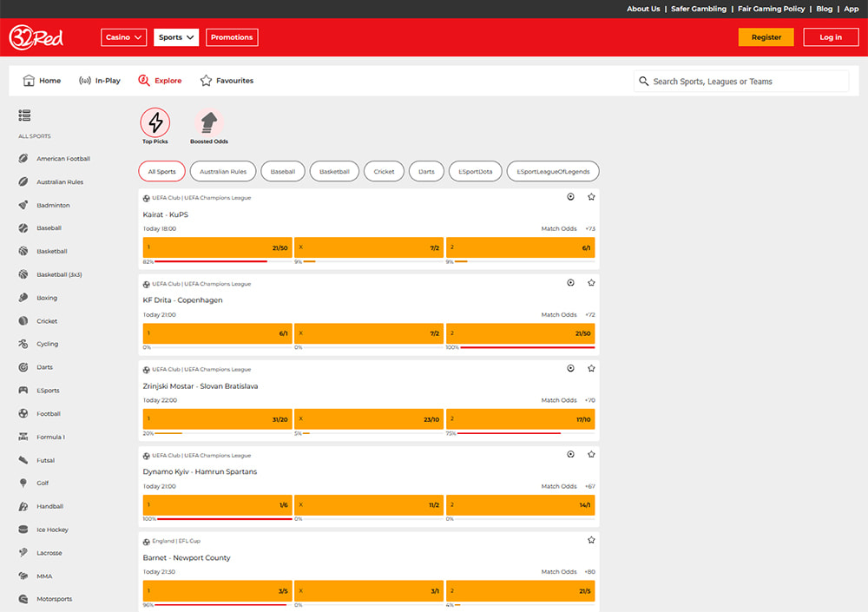This screenshot has width=868, height=612.
Task: Switch to the In-Play tab
Action: point(100,81)
